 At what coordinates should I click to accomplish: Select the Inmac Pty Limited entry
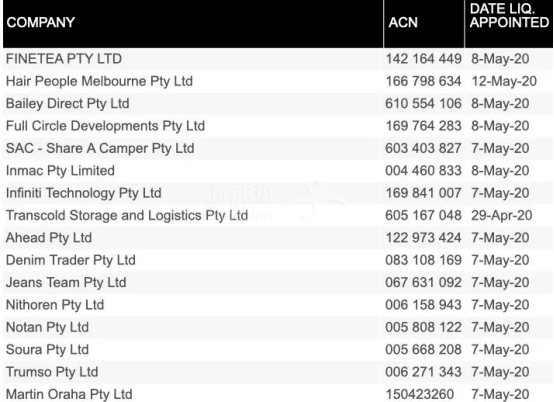coord(60,171)
